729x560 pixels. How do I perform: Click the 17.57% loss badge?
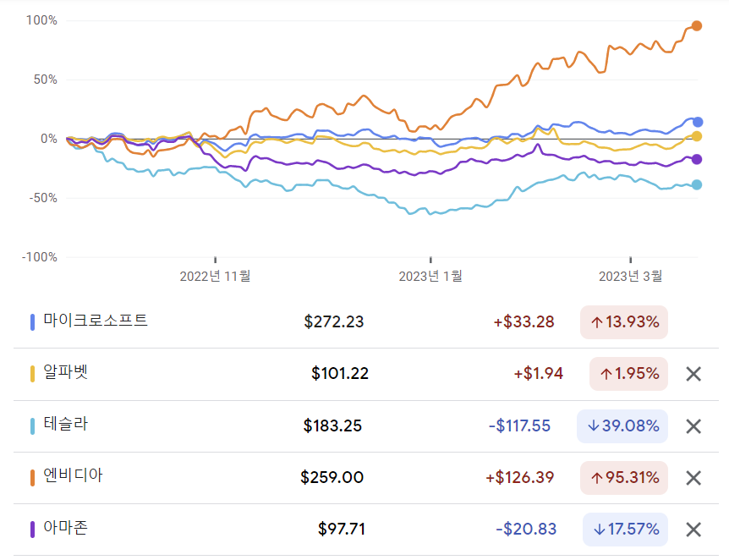pos(625,530)
